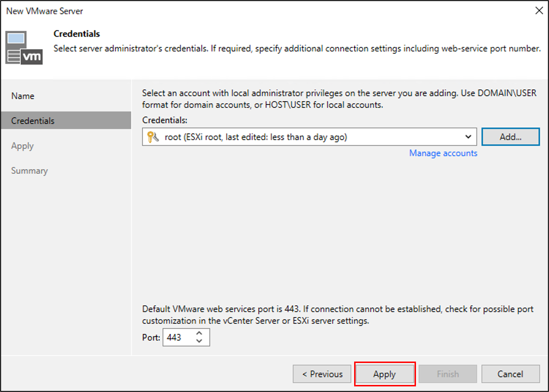
Task: Click the "Select an account" instructions text
Action: pyautogui.click(x=339, y=99)
